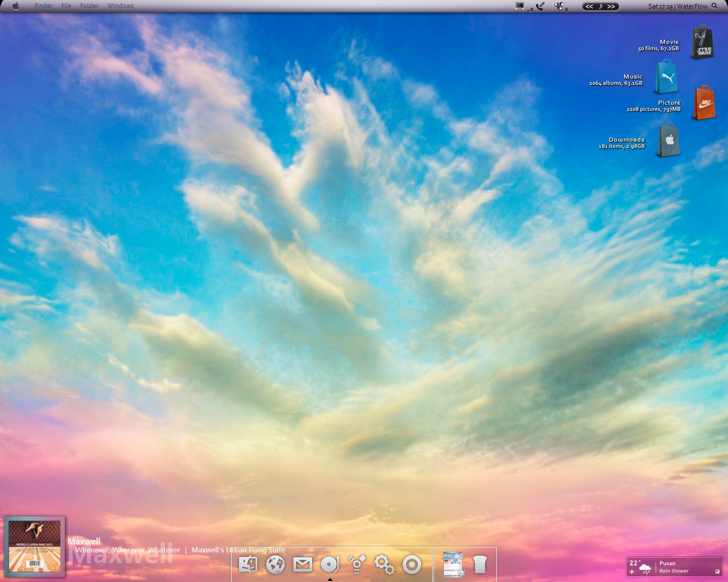
Task: Click the Maxwell artist name
Action: pyautogui.click(x=84, y=542)
